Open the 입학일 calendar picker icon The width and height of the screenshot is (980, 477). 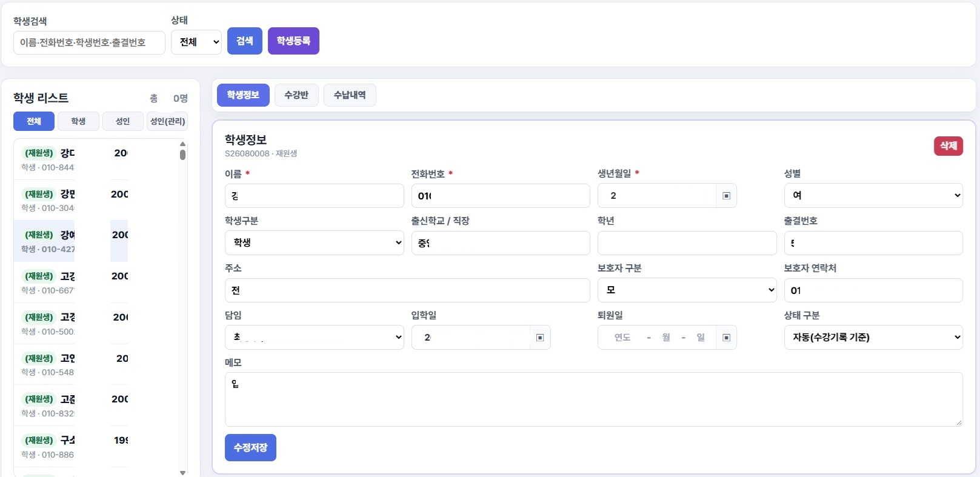click(540, 338)
